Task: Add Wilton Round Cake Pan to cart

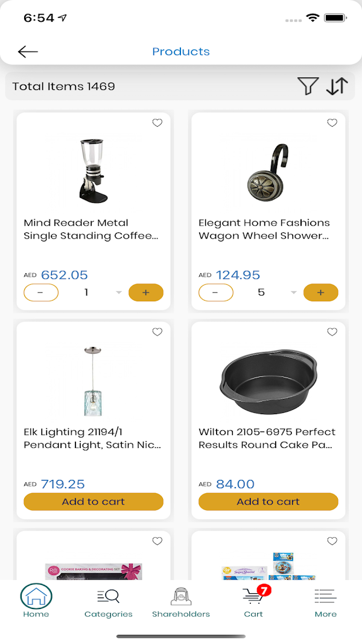Action: tap(268, 502)
